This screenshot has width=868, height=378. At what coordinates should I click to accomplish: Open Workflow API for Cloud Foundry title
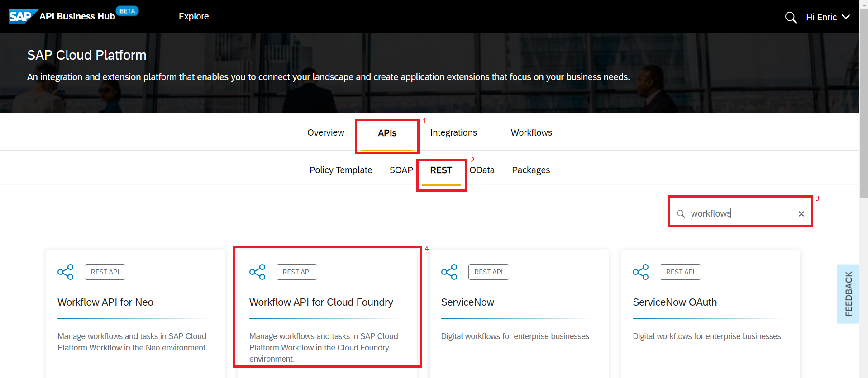click(321, 302)
